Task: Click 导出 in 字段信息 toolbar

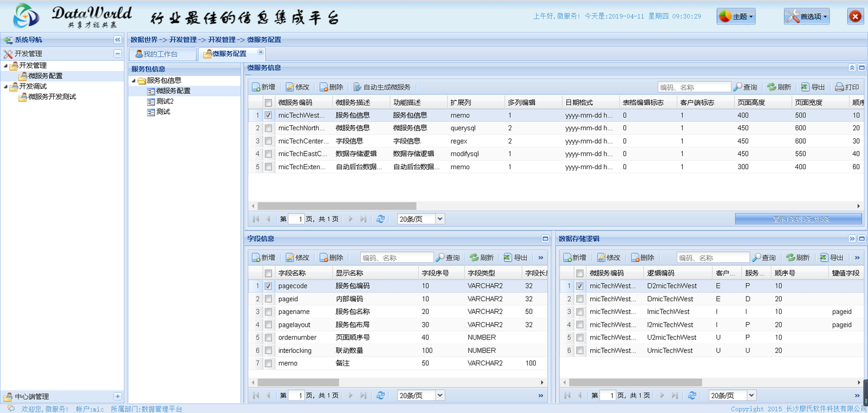Action: 516,258
